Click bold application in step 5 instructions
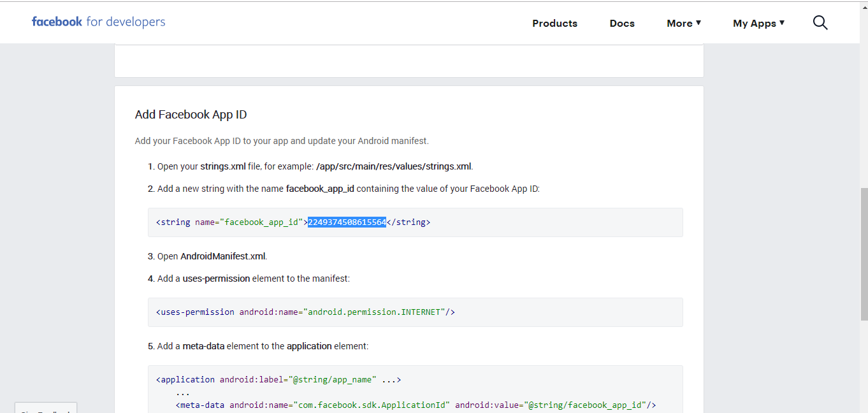This screenshot has height=413, width=868. [309, 346]
